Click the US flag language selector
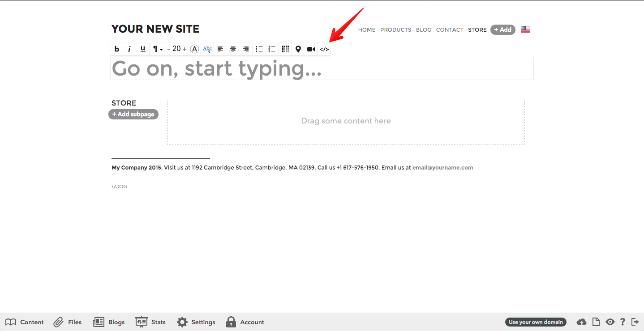Viewport: 644px width, 331px height. click(525, 30)
